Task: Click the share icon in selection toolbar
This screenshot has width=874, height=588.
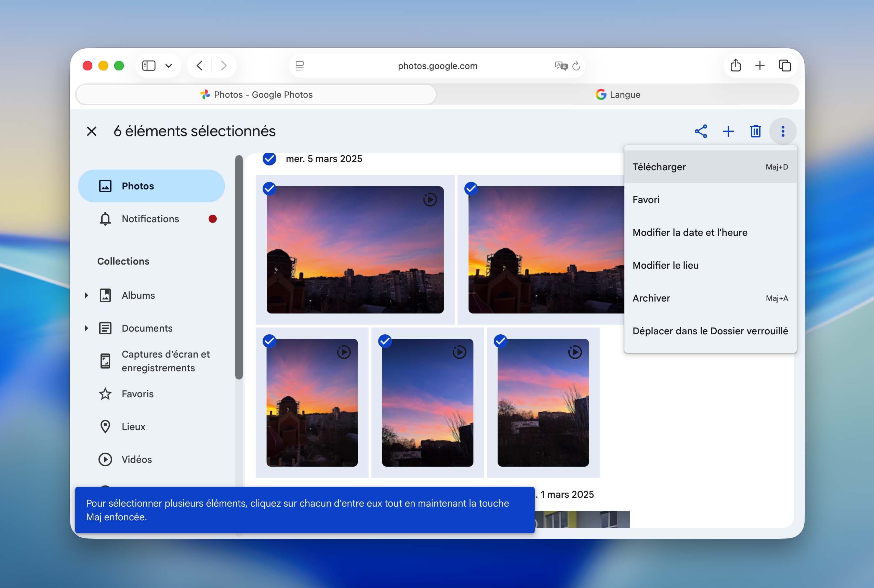Action: (701, 131)
